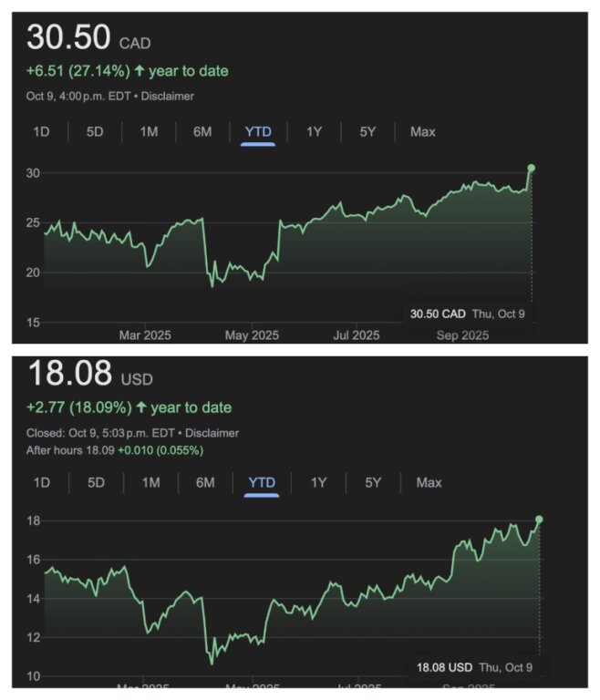
Task: Show 5Y range in USD chart
Action: (372, 482)
